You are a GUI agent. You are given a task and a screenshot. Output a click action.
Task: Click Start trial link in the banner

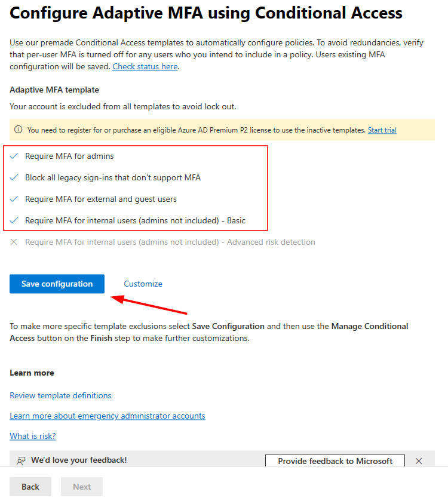[382, 130]
